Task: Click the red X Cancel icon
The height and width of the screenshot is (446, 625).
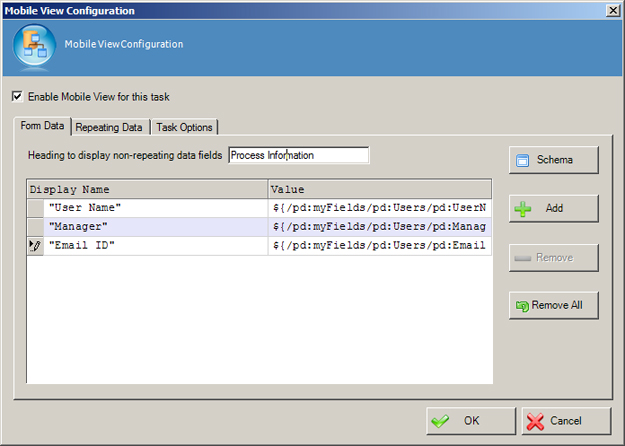Action: 535,422
